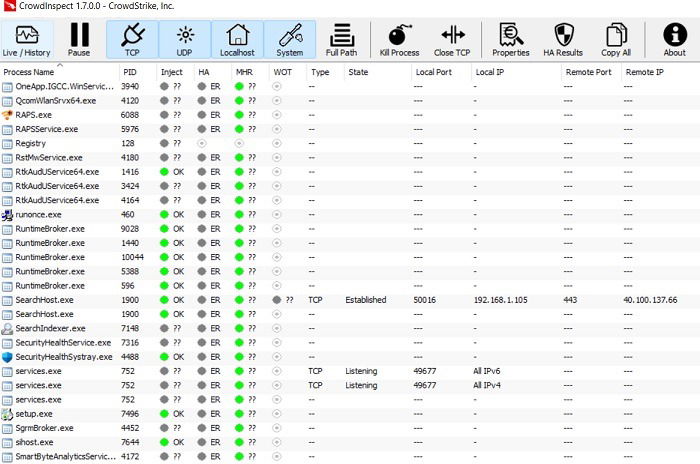
Task: Select the runonce.exe process row
Action: coord(350,215)
